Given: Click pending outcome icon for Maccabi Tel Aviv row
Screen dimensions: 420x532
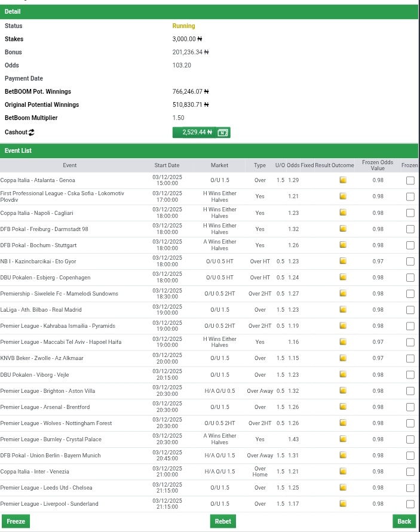Looking at the screenshot, I should 343,342.
